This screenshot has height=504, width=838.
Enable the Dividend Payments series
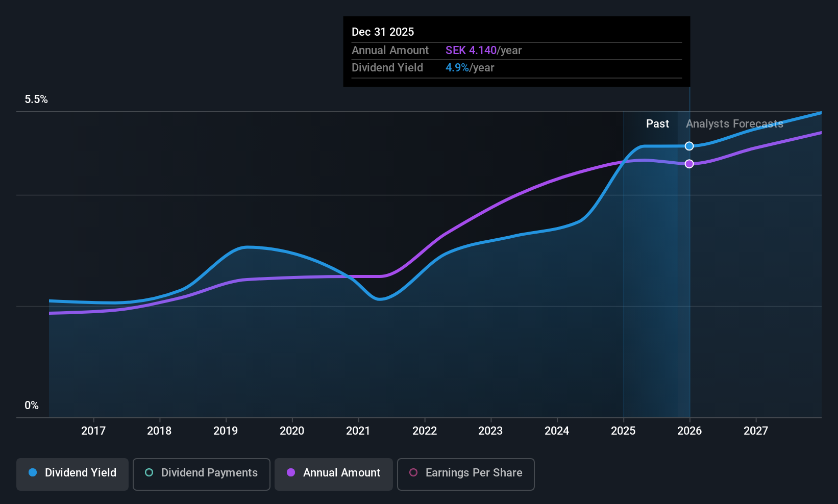click(201, 473)
